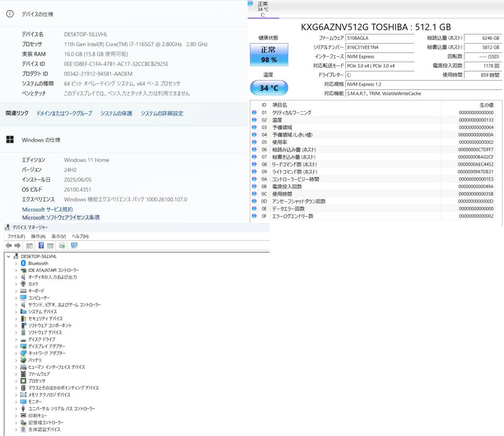Click the Forward arrow in Device Manager toolbar
This screenshot has width=504, height=436.
coord(18,245)
